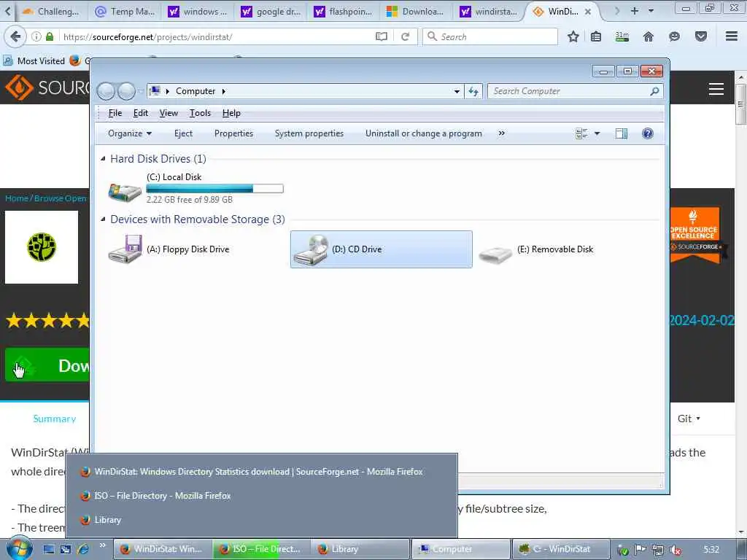Click Firefox back arrow button
Image resolution: width=747 pixels, height=560 pixels.
pos(16,36)
